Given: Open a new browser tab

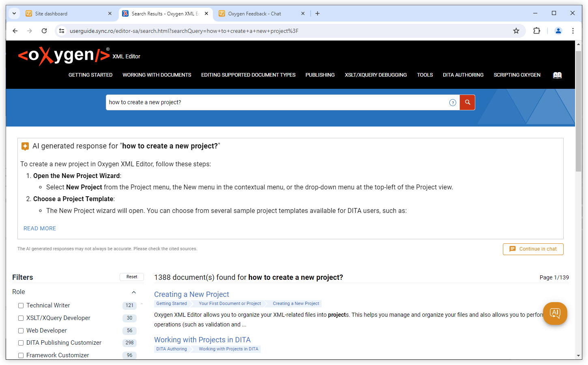Looking at the screenshot, I should 318,13.
